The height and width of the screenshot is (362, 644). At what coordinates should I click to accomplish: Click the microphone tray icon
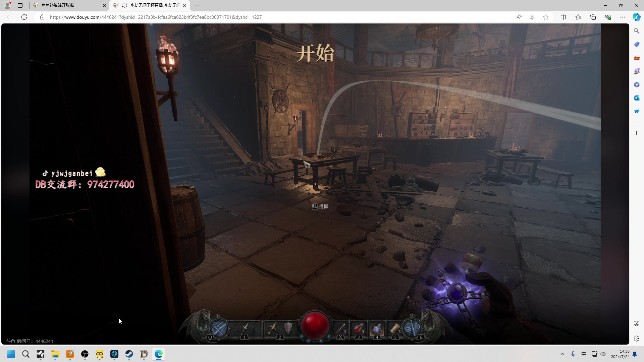tap(573, 354)
